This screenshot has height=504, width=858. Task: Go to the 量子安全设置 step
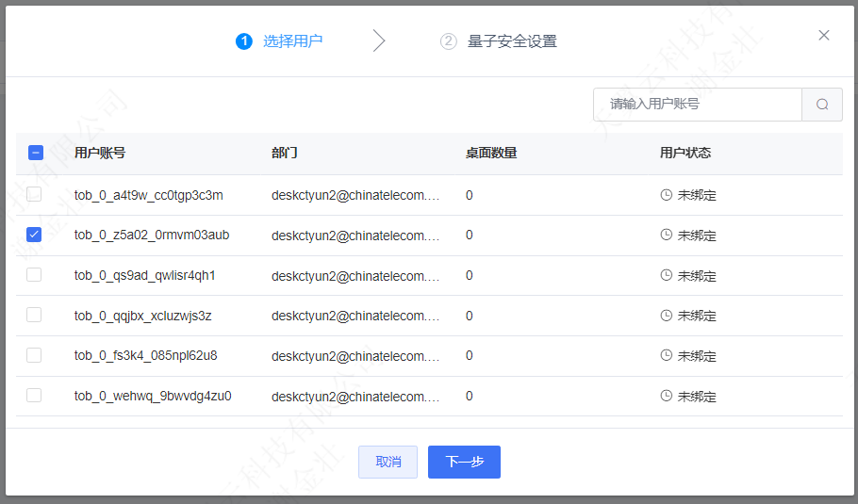[x=512, y=41]
